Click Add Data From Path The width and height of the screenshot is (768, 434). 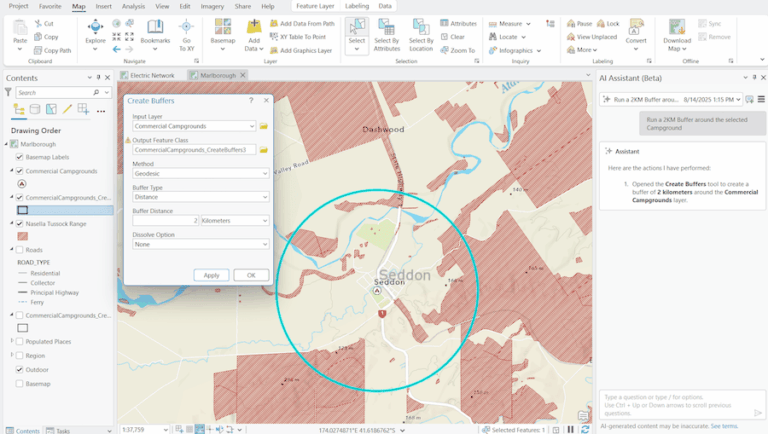302,24
